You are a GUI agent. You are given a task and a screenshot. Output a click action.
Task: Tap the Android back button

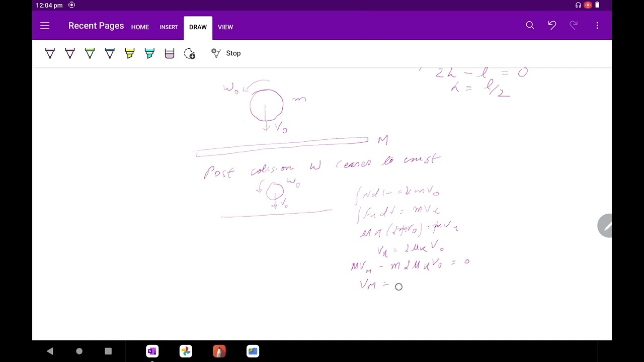click(x=50, y=351)
